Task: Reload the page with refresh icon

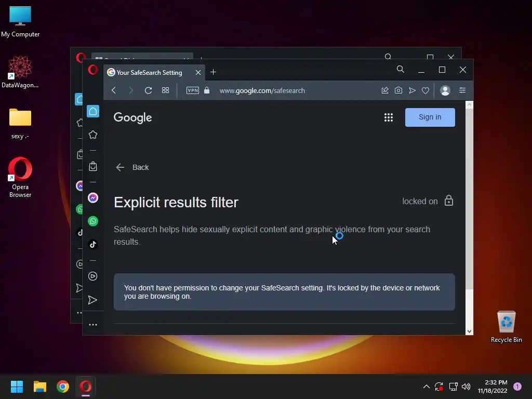Action: coord(148,90)
